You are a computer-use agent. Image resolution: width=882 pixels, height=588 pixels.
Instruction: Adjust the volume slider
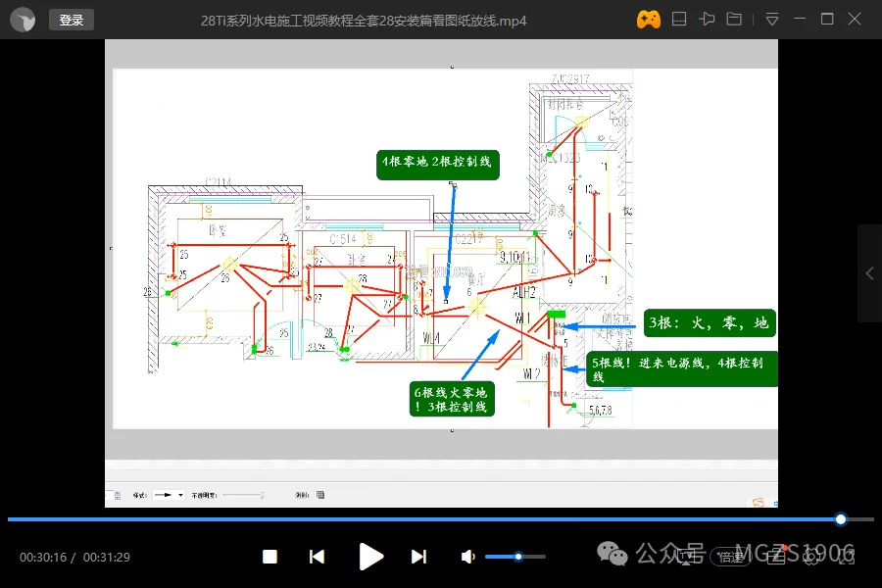point(515,557)
